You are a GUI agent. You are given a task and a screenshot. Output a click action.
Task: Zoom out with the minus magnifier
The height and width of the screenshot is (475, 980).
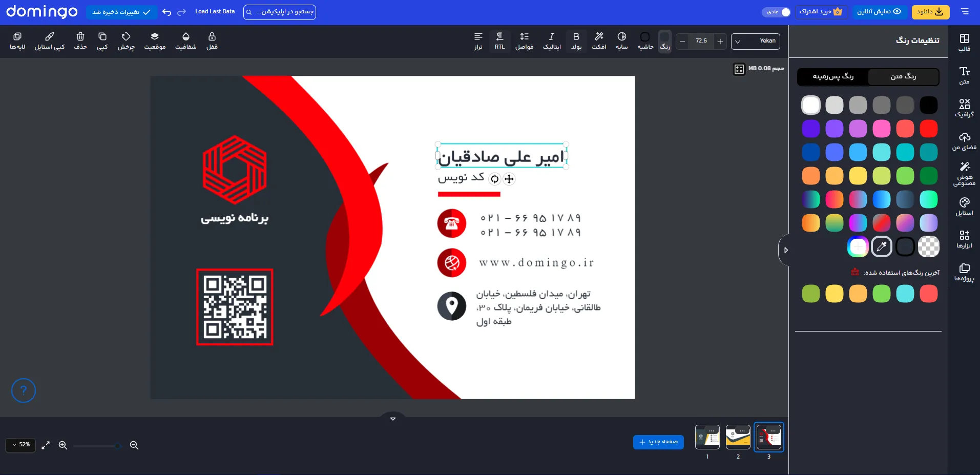pos(134,445)
